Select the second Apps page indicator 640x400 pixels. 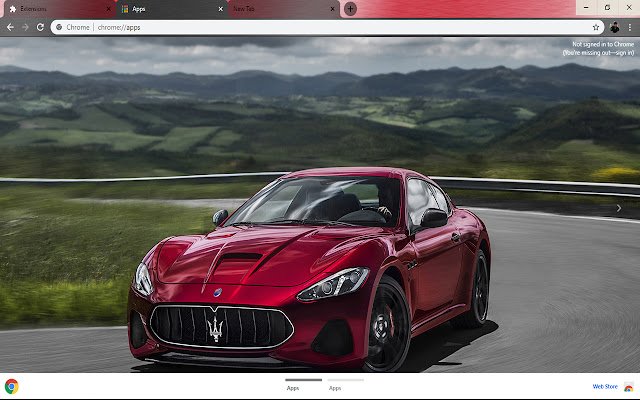coord(345,384)
